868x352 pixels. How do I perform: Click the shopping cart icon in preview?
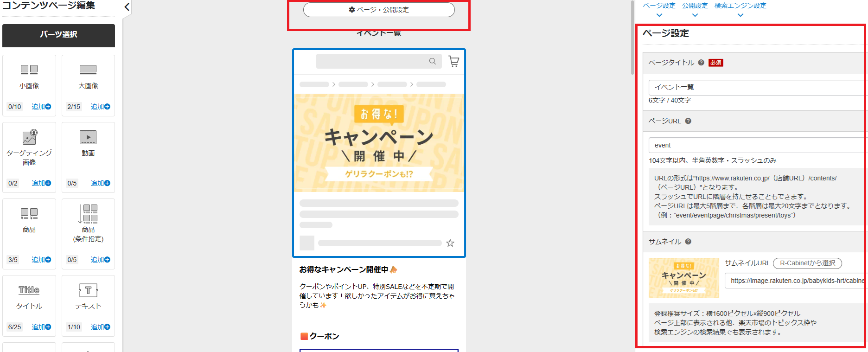pyautogui.click(x=453, y=61)
